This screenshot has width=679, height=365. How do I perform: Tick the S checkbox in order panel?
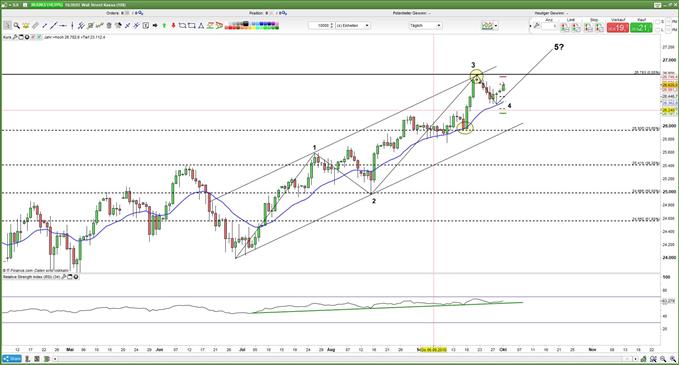658,22
